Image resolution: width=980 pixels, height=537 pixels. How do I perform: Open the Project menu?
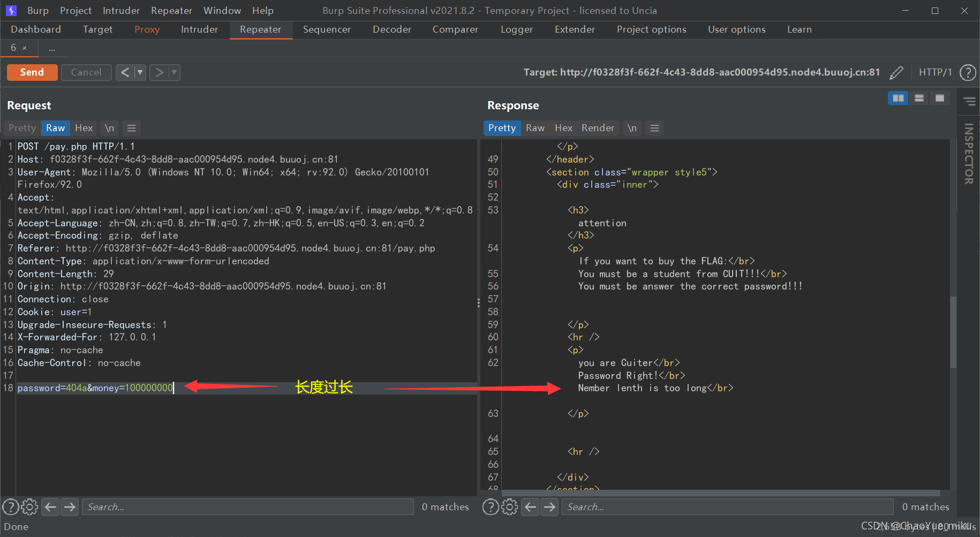(76, 11)
